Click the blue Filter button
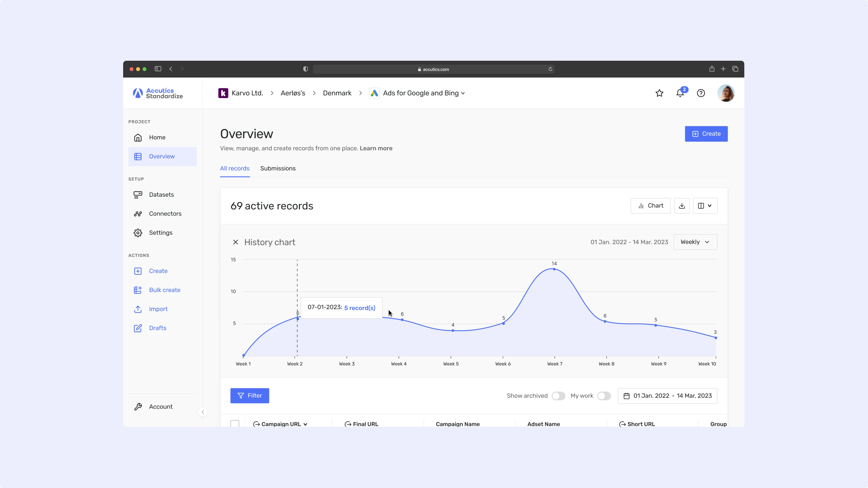 [249, 396]
